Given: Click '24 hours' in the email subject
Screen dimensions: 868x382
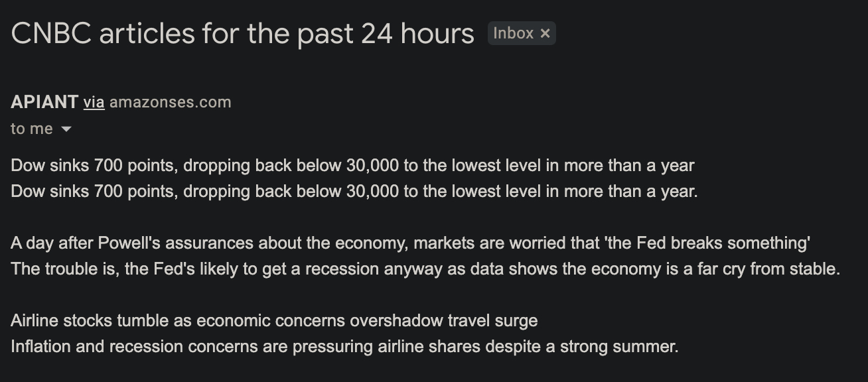Looking at the screenshot, I should (417, 33).
